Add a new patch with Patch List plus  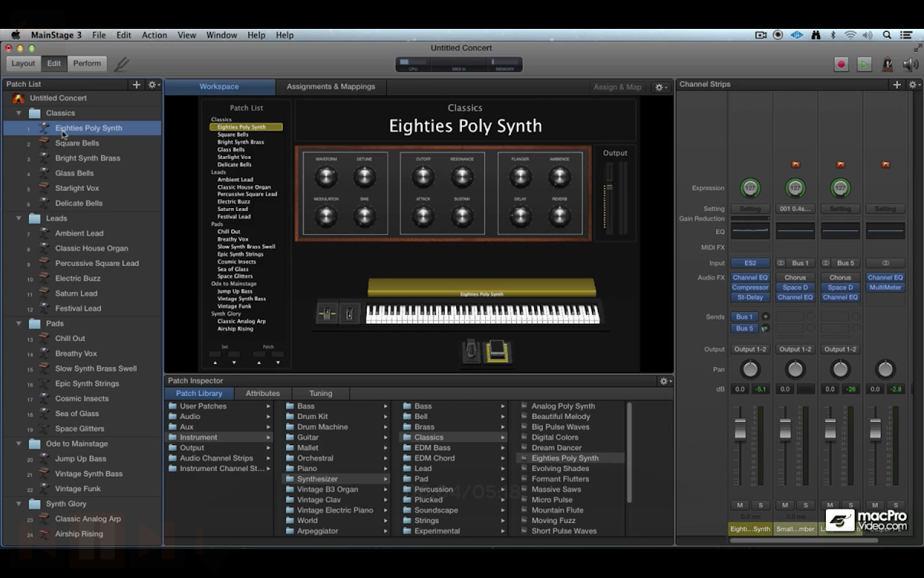pos(136,85)
